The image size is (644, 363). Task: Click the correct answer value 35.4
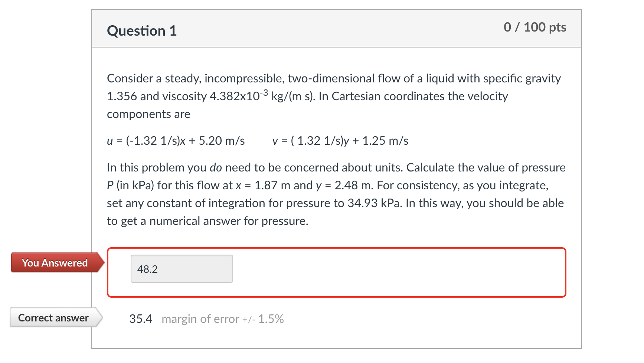[141, 319]
